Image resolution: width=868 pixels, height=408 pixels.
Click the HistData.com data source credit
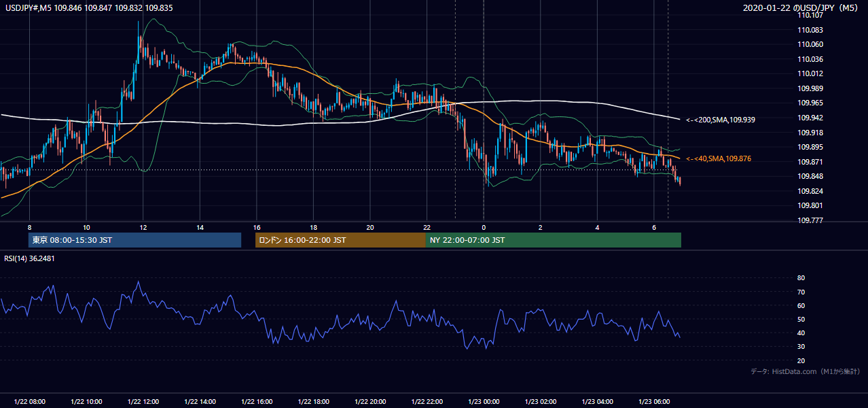[805, 371]
